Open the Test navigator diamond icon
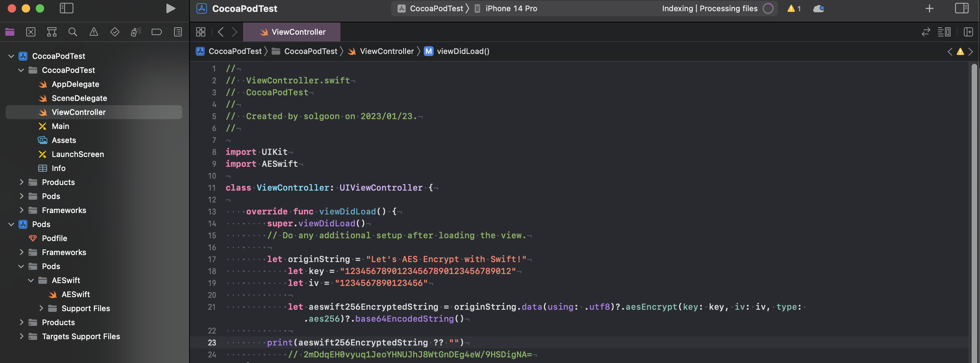The height and width of the screenshot is (363, 980). (115, 32)
